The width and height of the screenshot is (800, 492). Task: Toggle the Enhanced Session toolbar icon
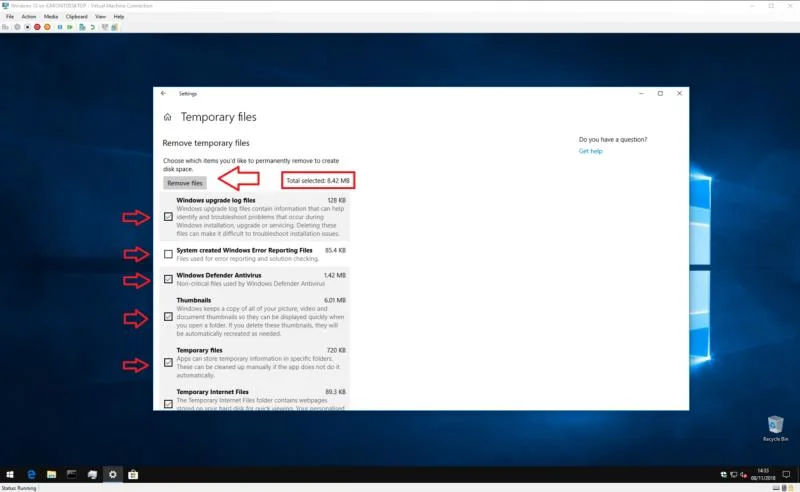point(105,27)
